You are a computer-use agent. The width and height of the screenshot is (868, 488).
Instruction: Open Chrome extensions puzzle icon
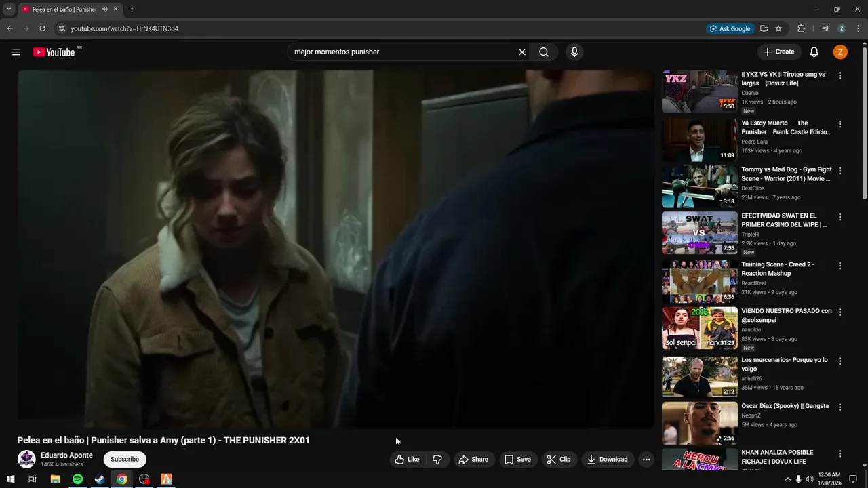click(x=801, y=28)
